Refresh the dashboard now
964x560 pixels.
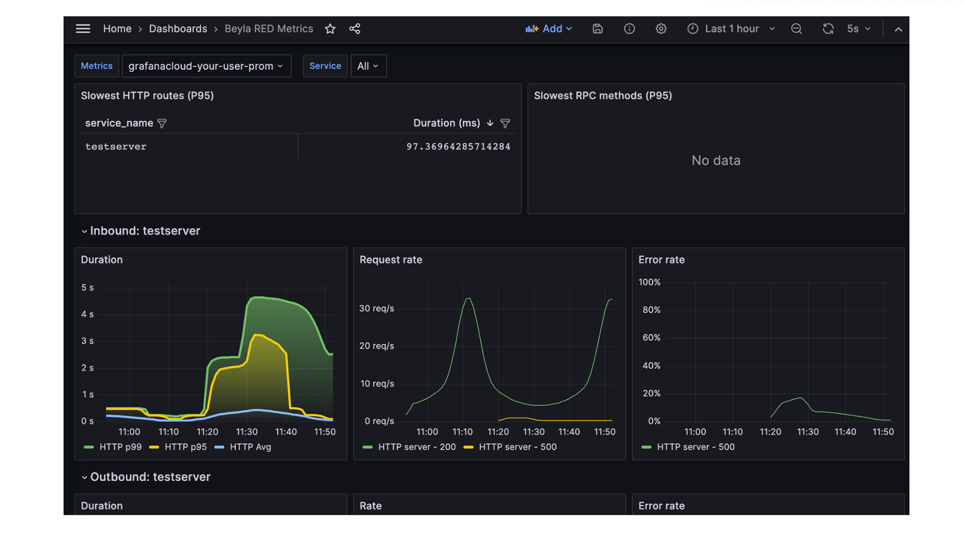tap(827, 29)
